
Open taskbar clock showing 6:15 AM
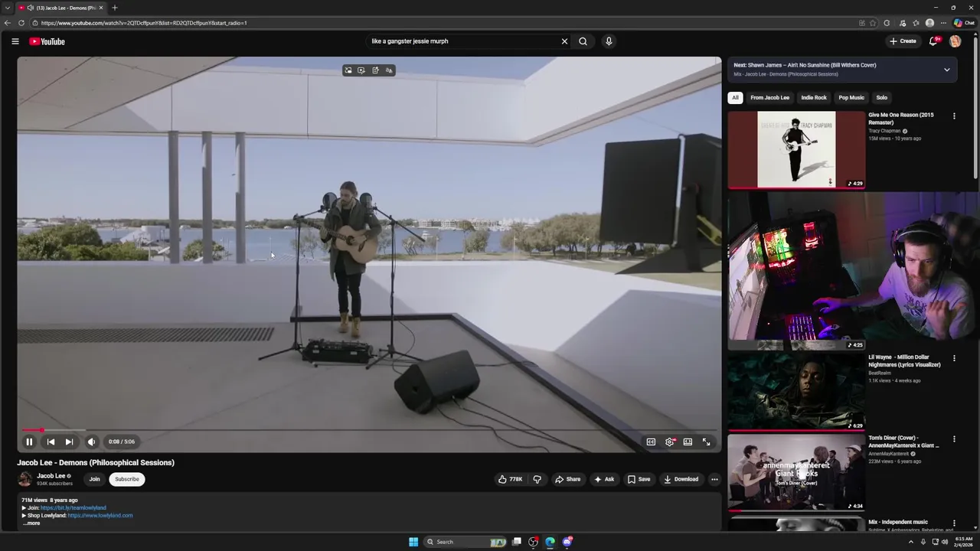(964, 542)
